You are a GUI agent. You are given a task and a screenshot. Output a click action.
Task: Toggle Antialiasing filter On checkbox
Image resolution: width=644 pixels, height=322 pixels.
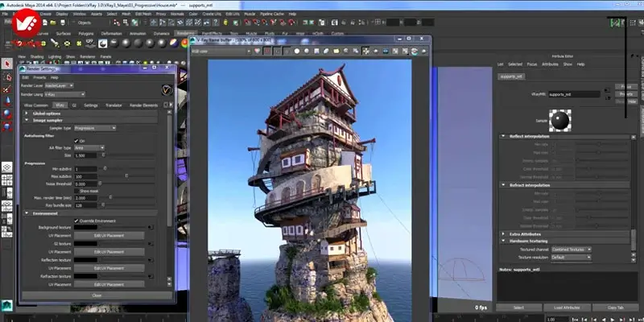coord(76,141)
